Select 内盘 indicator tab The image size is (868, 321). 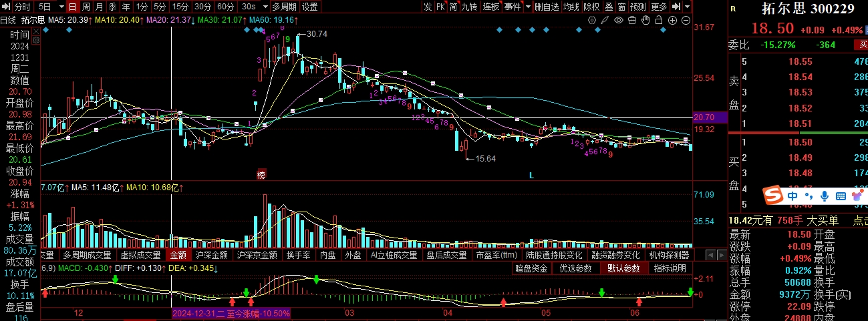(327, 255)
